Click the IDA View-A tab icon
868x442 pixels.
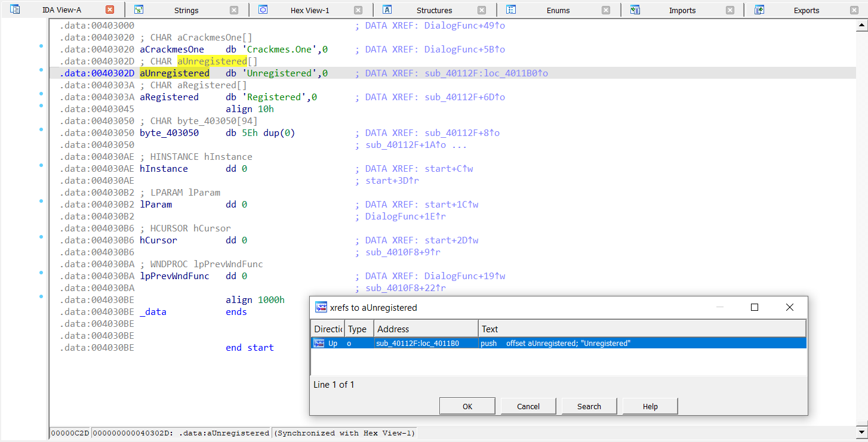[16, 10]
